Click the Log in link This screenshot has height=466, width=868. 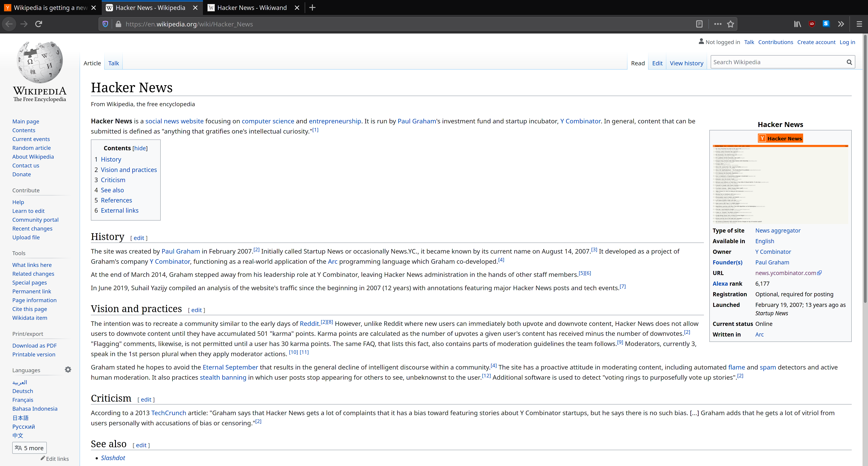(847, 42)
